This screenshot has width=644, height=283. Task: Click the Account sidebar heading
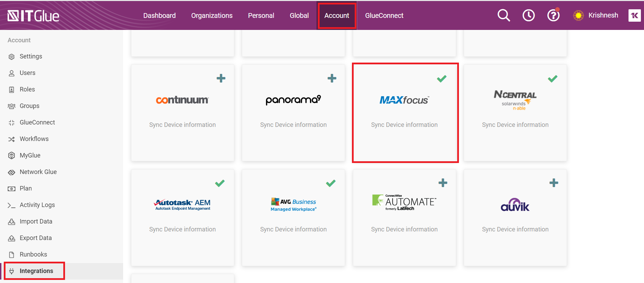(x=19, y=40)
